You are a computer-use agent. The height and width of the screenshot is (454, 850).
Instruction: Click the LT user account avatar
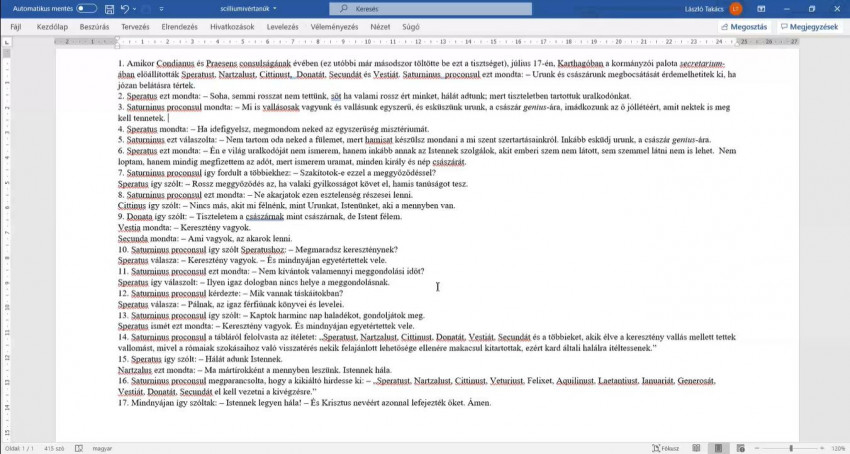[736, 8]
